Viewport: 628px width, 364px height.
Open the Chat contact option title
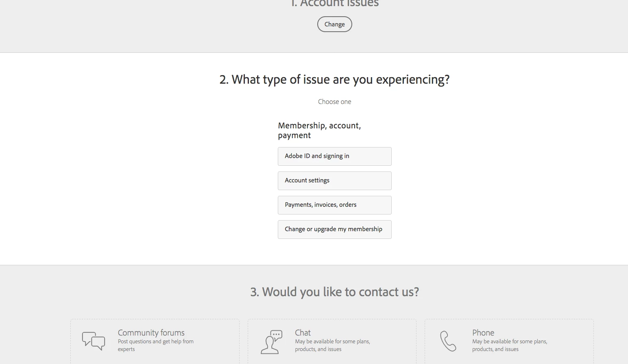tap(303, 333)
